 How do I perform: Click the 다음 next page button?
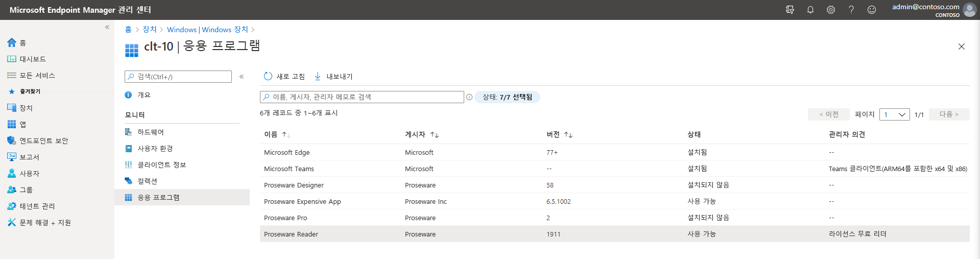pos(949,114)
